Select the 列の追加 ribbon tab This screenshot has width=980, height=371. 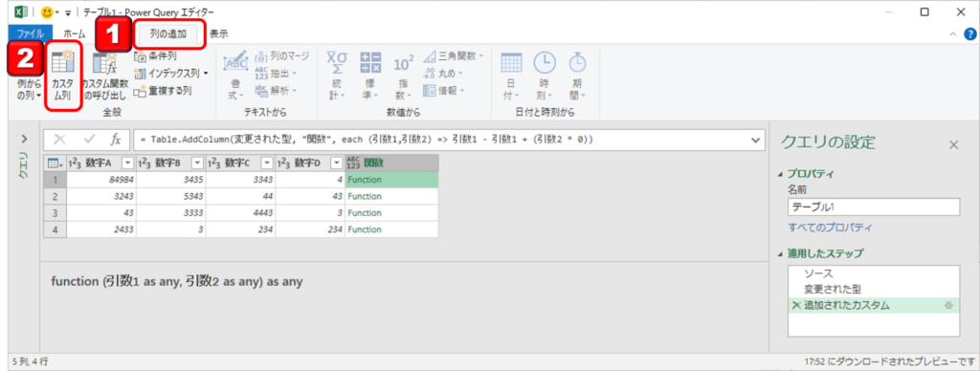(168, 33)
